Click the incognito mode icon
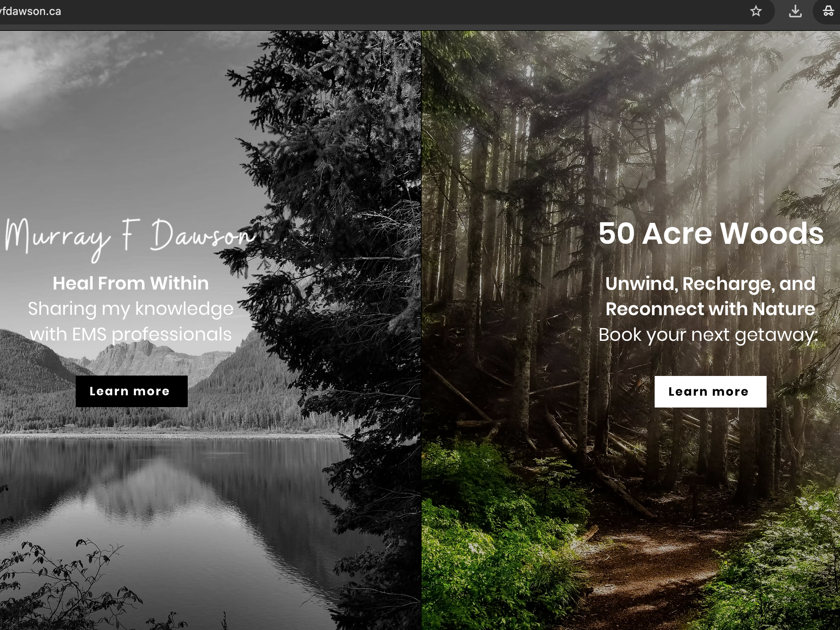Screen dimensions: 840x630 (828, 11)
